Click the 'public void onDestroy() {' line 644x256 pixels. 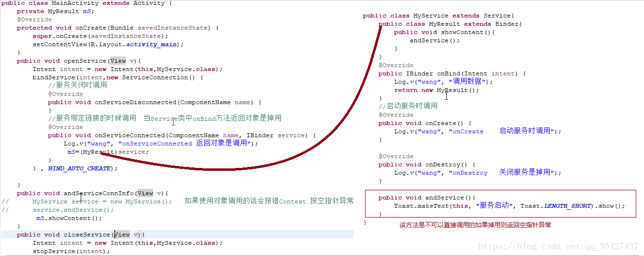pos(427,165)
